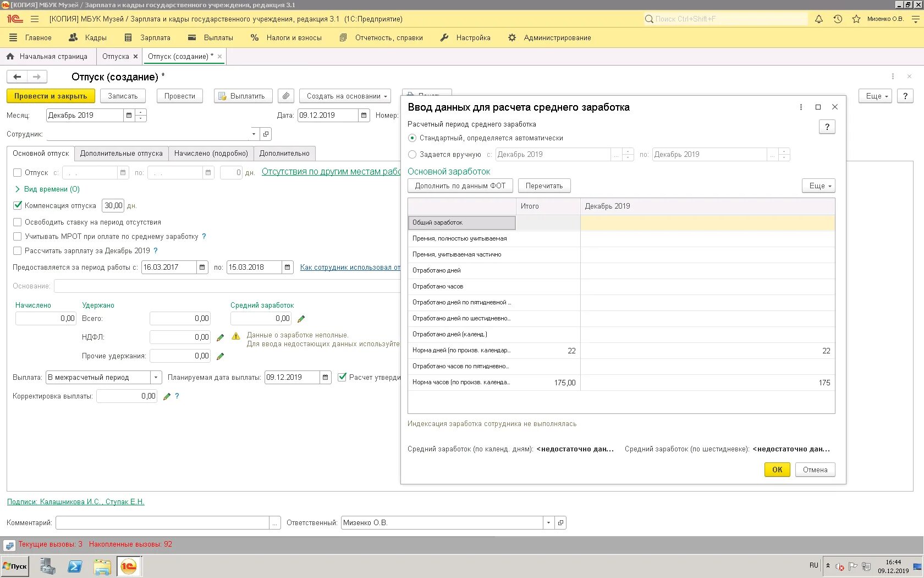Select the Общий заработок table row

pyautogui.click(x=621, y=222)
